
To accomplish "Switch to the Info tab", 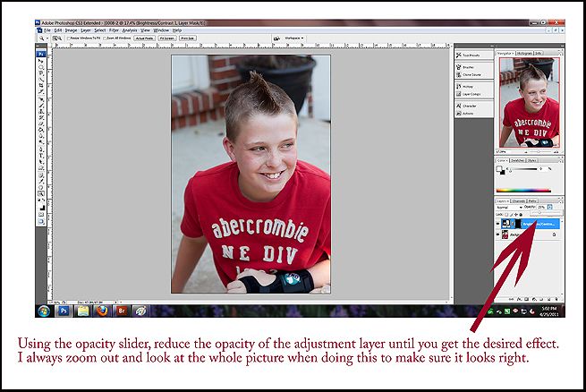I will (539, 54).
